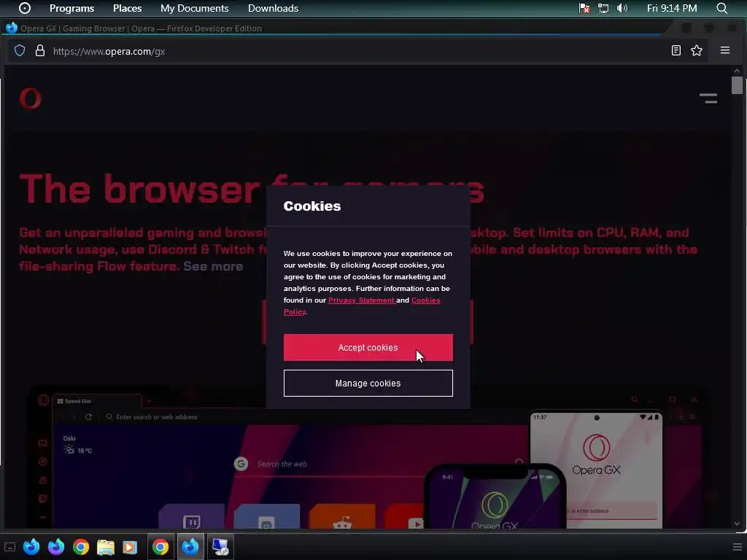Open the Downloads menu item

tap(273, 8)
